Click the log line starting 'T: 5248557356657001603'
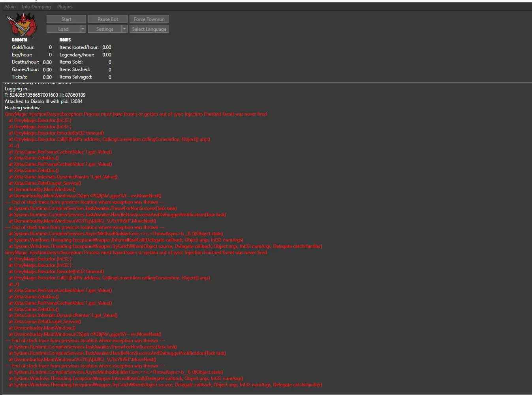This screenshot has width=532, height=395. click(45, 95)
